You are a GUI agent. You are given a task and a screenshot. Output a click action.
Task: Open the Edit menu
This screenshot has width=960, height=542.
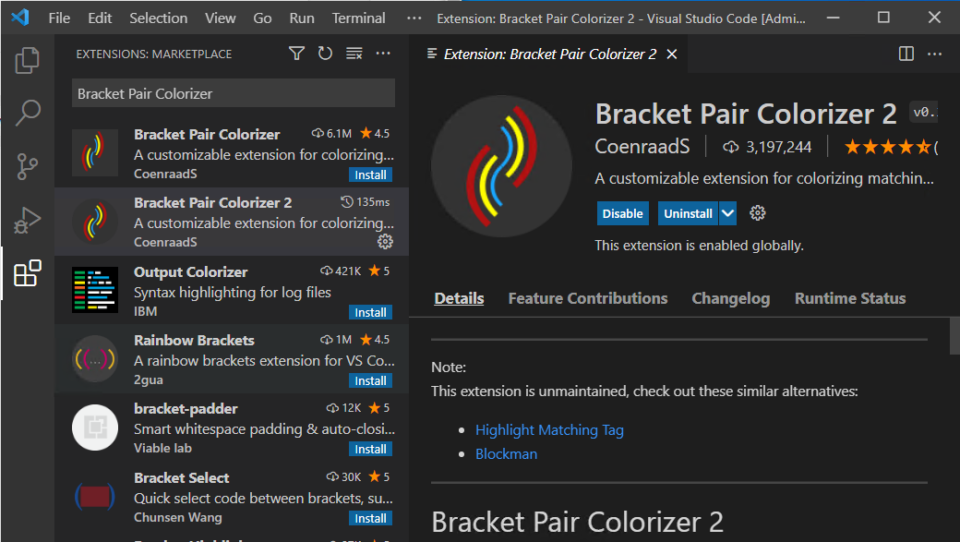coord(99,18)
